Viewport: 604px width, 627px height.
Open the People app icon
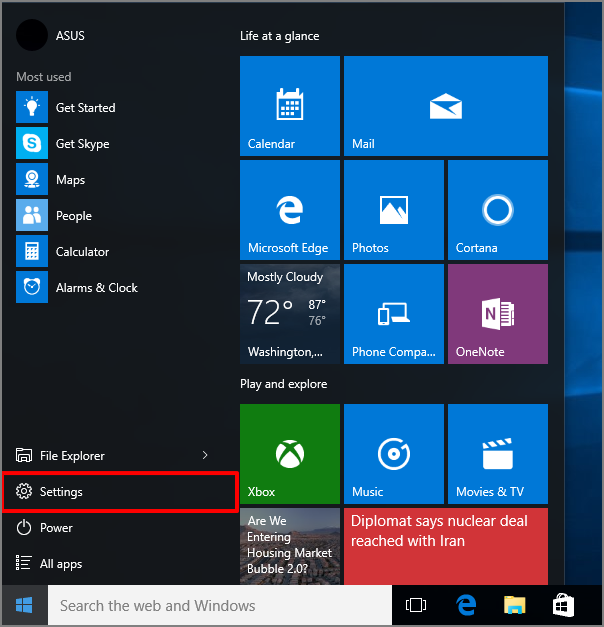point(32,215)
